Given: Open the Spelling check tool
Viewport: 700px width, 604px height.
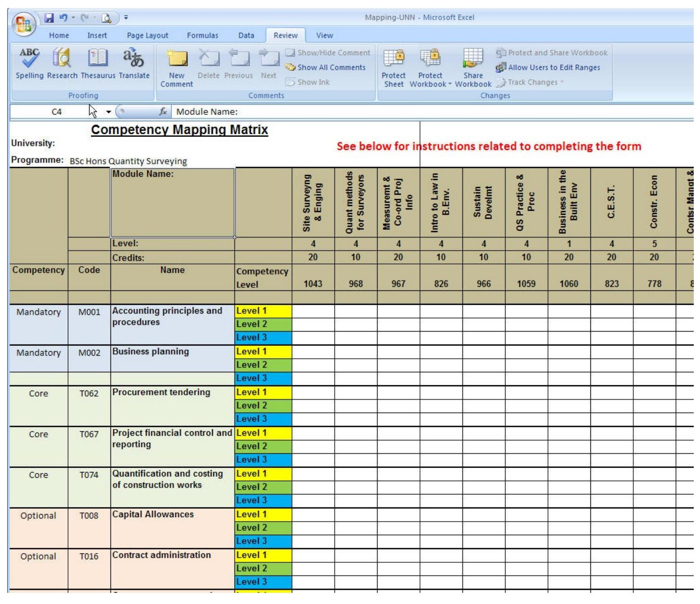Looking at the screenshot, I should click(x=30, y=64).
